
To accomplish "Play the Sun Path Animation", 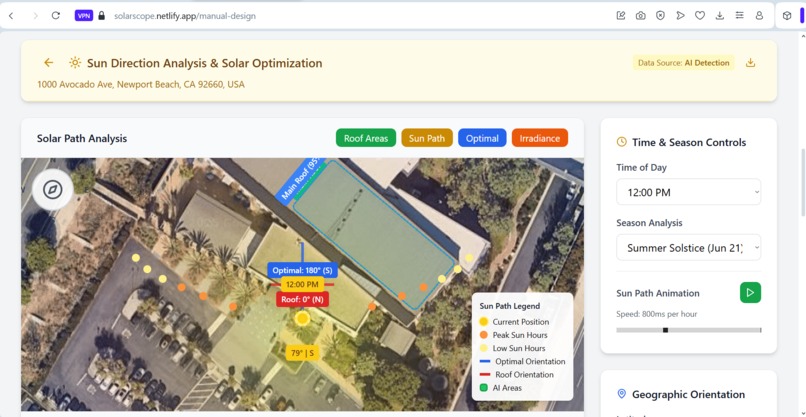I will [750, 293].
